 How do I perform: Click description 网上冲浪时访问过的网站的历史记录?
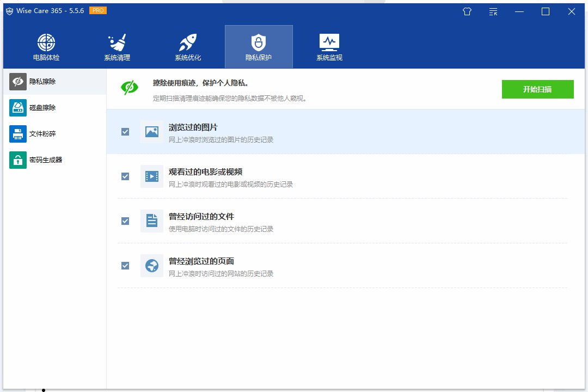[x=221, y=274]
